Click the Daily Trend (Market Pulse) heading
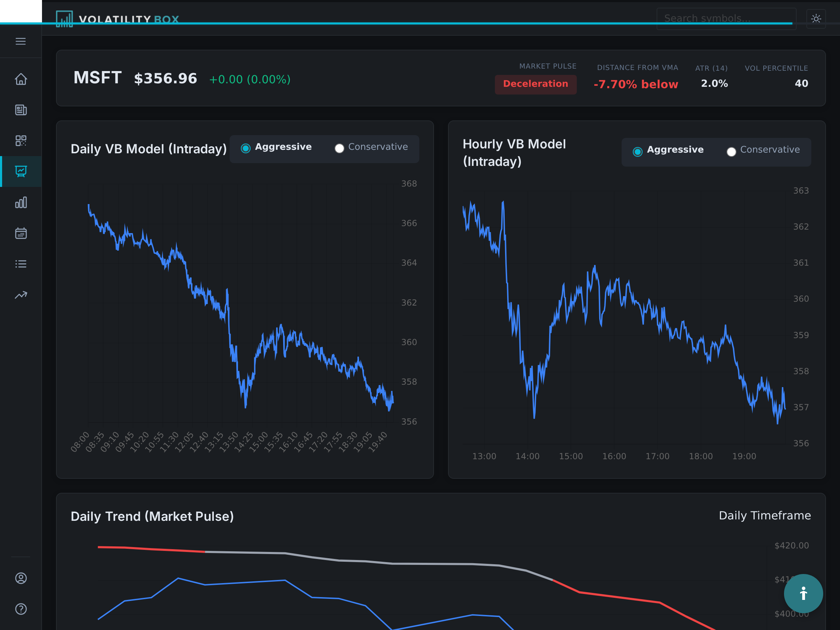The width and height of the screenshot is (840, 630). (152, 517)
